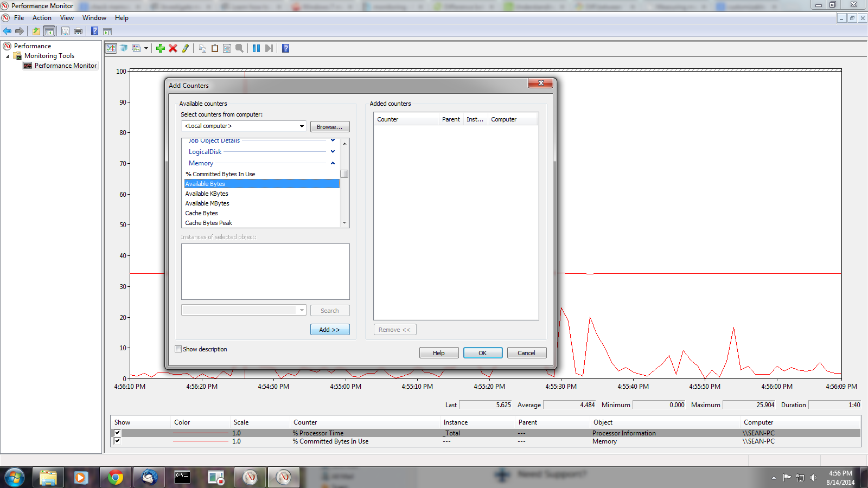Image resolution: width=868 pixels, height=488 pixels.
Task: Click the View Log Data cube icon
Action: click(x=124, y=48)
